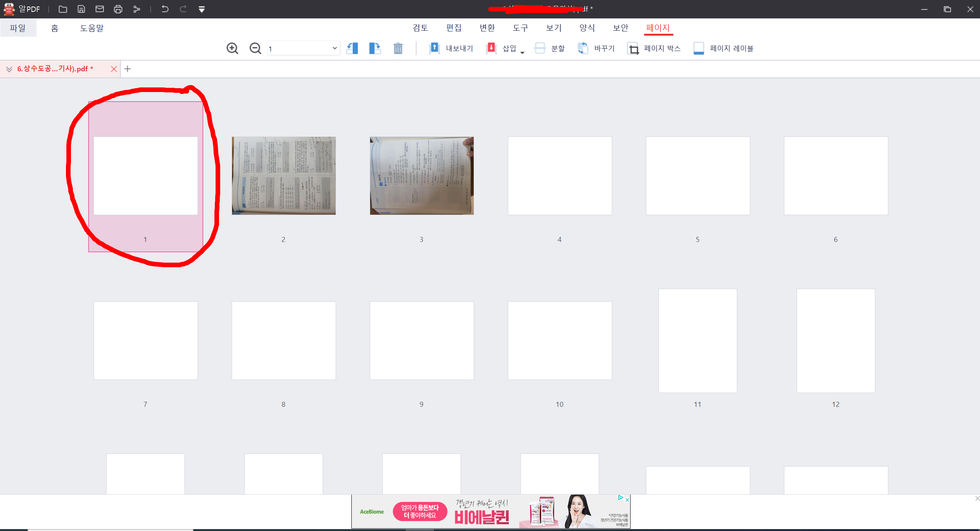Image resolution: width=980 pixels, height=531 pixels.
Task: Switch to the 홈 tab
Action: pos(54,28)
